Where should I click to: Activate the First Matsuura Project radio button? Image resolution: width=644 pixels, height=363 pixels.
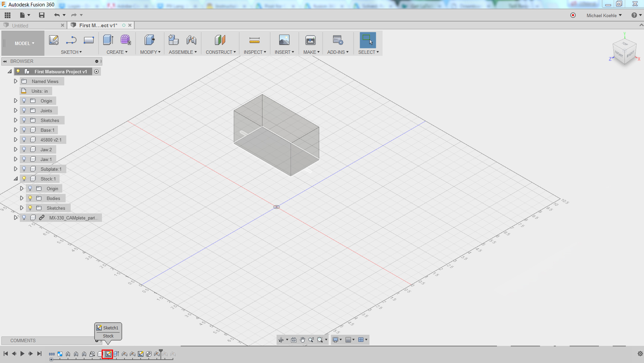click(x=97, y=71)
